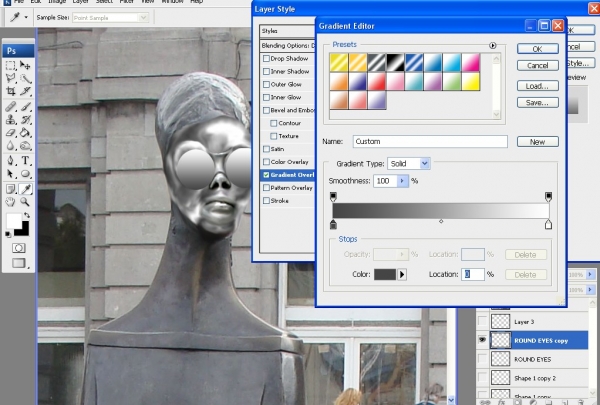600x405 pixels.
Task: Select the Eraser tool
Action: point(11,133)
